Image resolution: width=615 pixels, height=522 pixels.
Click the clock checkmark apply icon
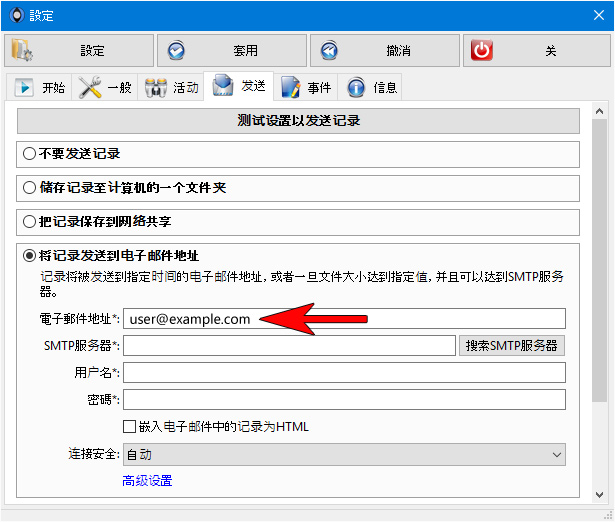click(176, 50)
